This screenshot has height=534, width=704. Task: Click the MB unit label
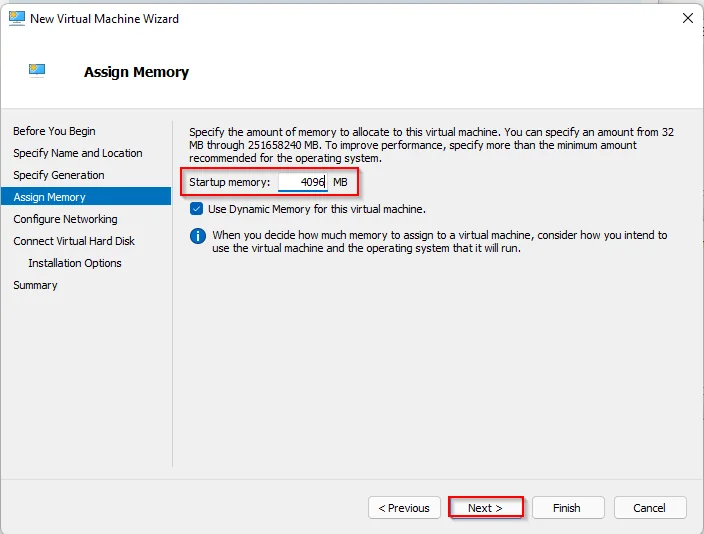pos(340,182)
